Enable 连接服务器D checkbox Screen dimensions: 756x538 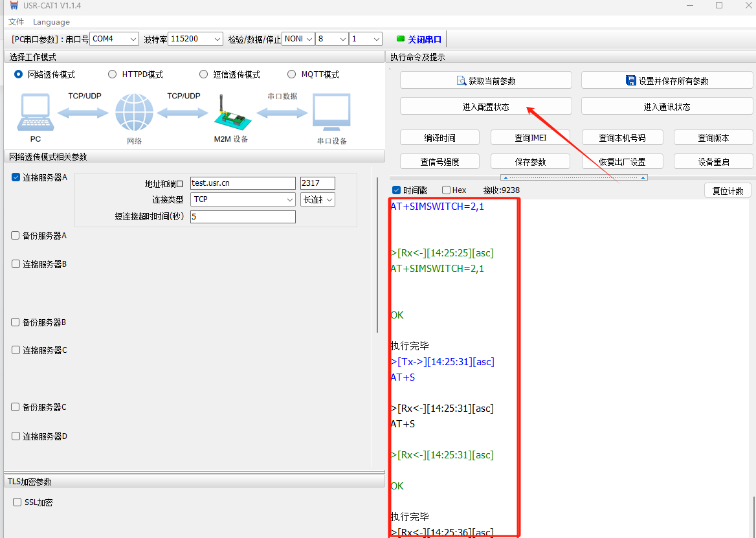pyautogui.click(x=16, y=436)
